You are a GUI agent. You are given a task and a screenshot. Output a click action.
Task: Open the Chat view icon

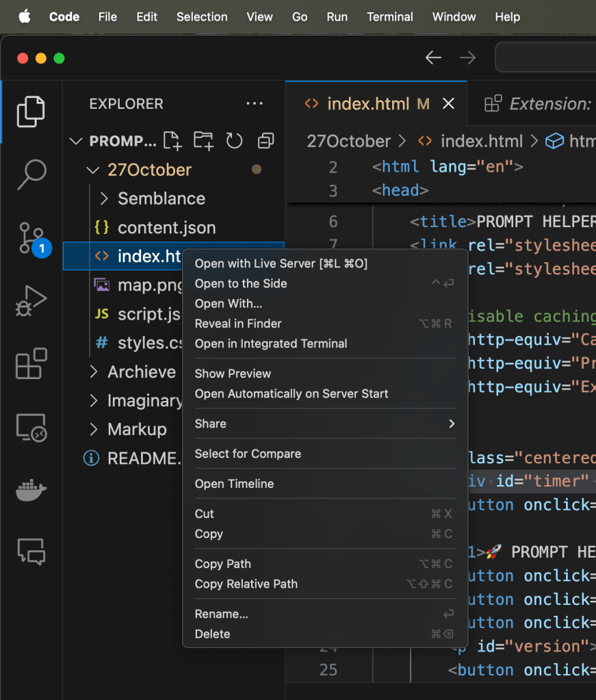[31, 552]
